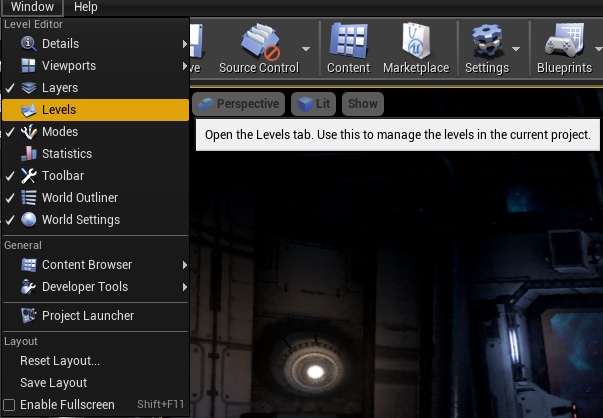
Task: Choose Save Layout from the menu
Action: [53, 383]
